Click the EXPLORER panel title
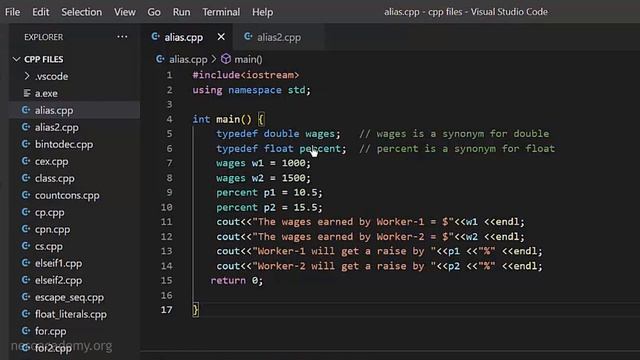Image resolution: width=640 pixels, height=360 pixels. tap(44, 37)
